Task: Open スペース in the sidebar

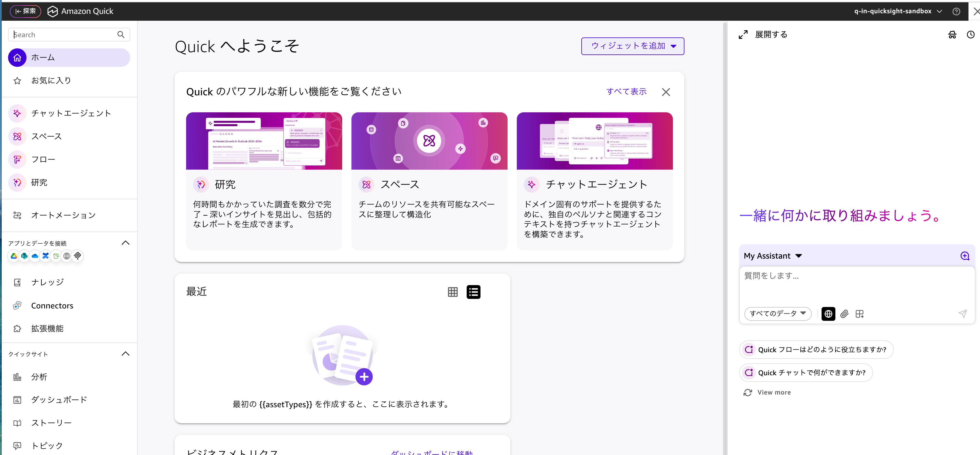Action: 69,136
